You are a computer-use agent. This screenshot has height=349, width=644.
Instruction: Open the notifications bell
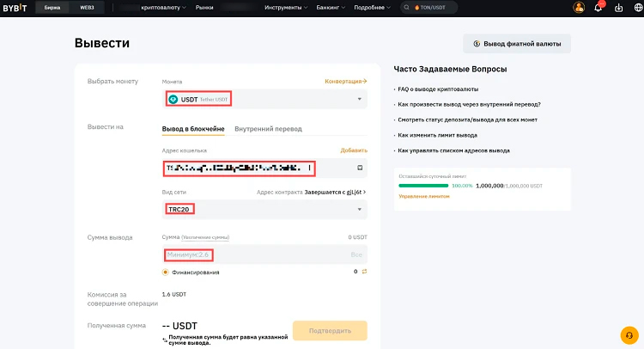click(598, 8)
